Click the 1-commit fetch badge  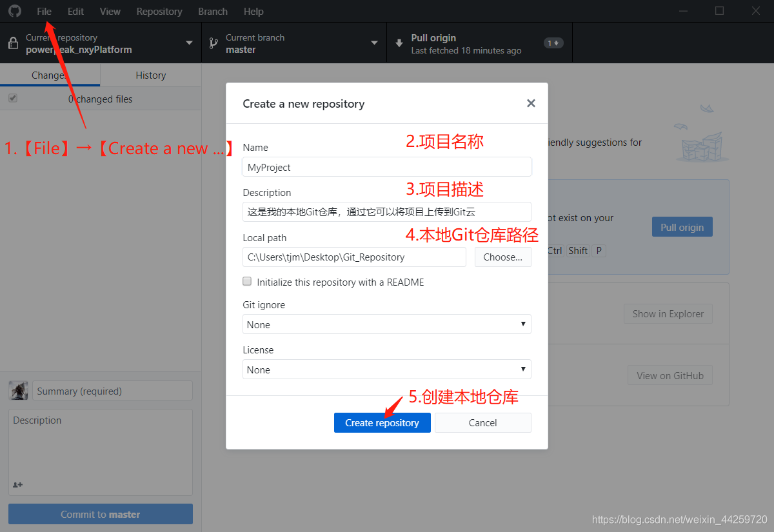[553, 43]
